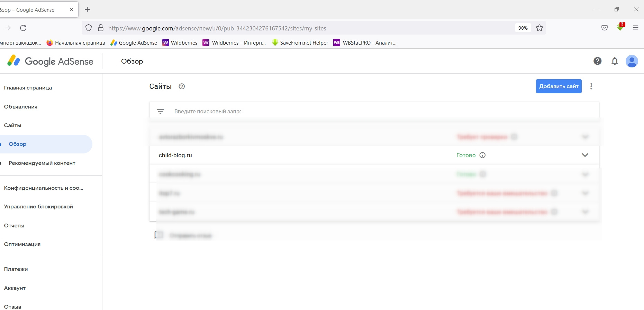Click the Google AdSense logo

50,61
